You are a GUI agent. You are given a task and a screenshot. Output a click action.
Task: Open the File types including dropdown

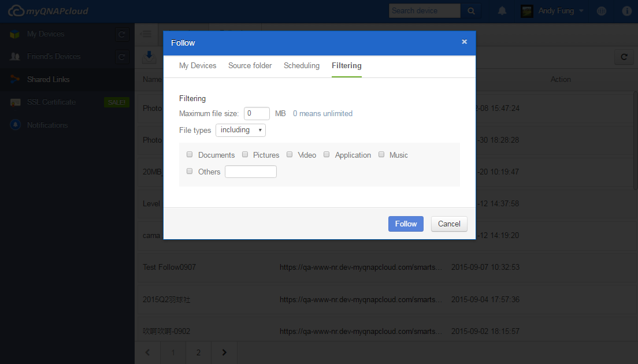(x=240, y=130)
